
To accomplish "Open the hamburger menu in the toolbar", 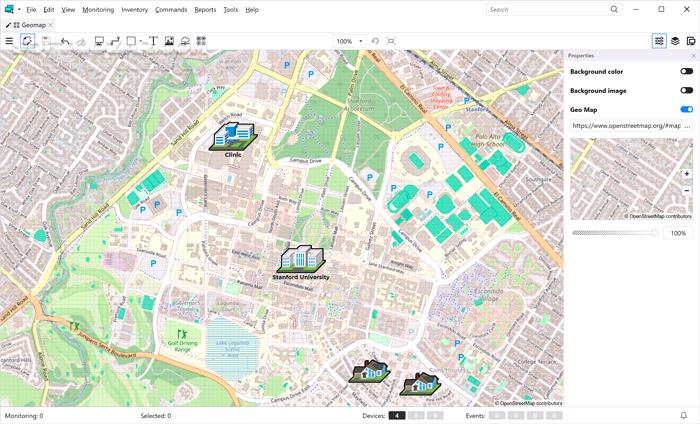I will point(9,41).
